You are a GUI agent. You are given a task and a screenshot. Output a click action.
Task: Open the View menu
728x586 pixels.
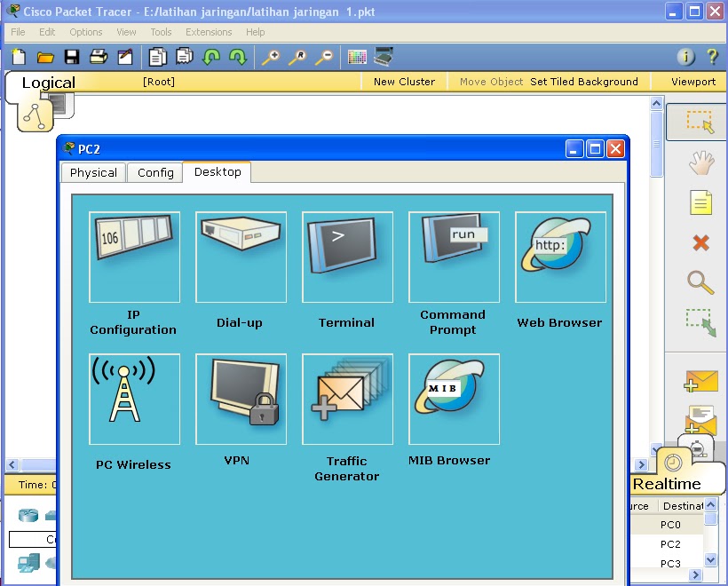point(126,32)
